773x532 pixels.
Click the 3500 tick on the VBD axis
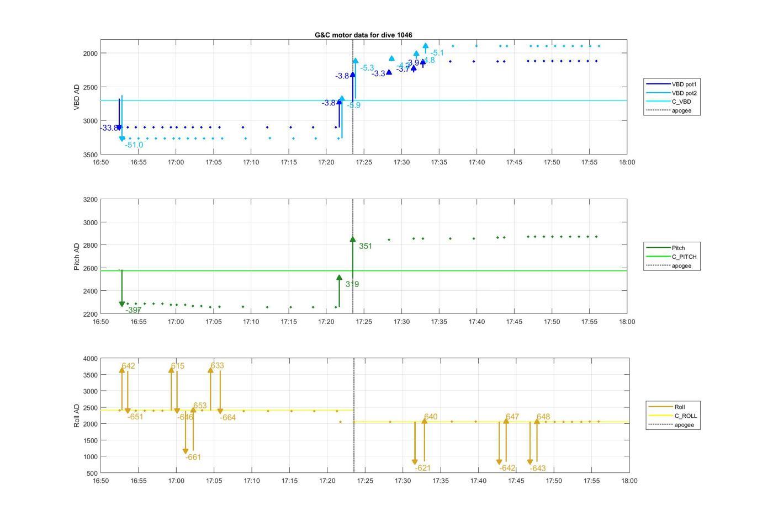91,155
